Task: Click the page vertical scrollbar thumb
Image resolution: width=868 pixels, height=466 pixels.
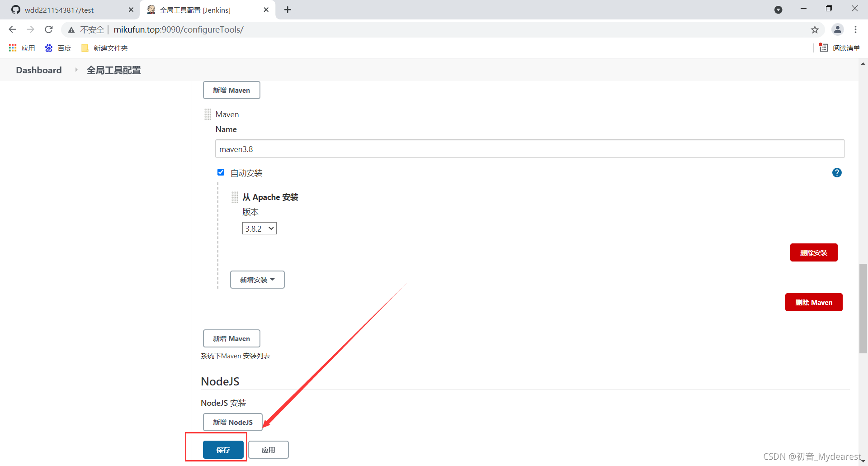Action: (863, 308)
